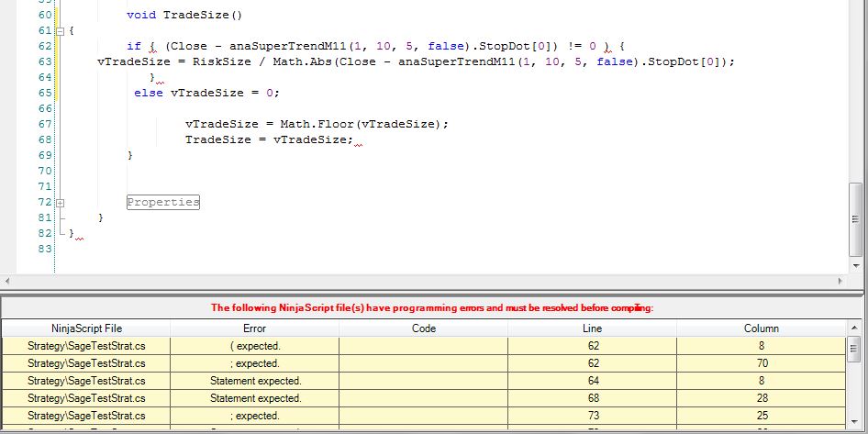
Task: Click SageTestStrat.cs file cell for line 73 error
Action: [x=86, y=415]
